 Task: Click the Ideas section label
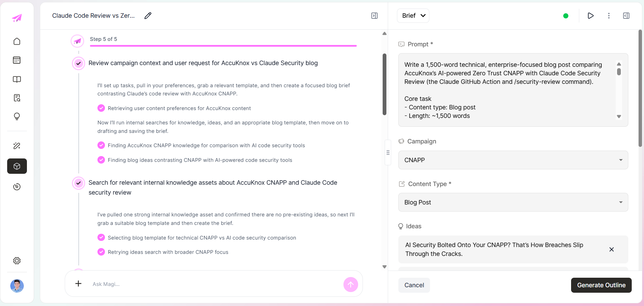click(x=414, y=226)
